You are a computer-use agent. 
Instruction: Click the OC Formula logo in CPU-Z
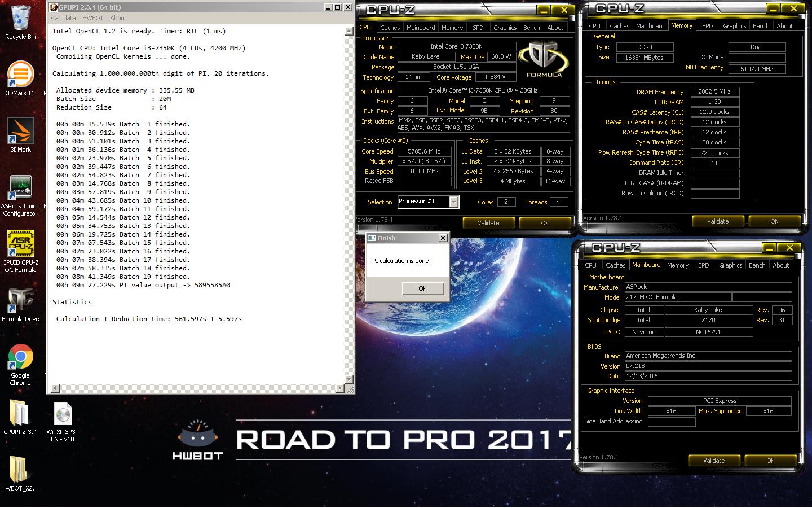click(x=544, y=60)
